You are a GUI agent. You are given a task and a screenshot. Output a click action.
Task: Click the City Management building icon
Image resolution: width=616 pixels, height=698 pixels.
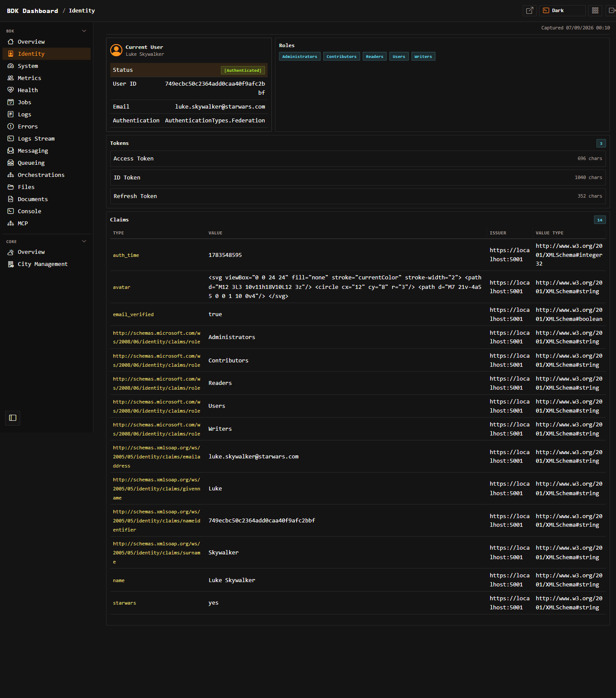click(11, 264)
